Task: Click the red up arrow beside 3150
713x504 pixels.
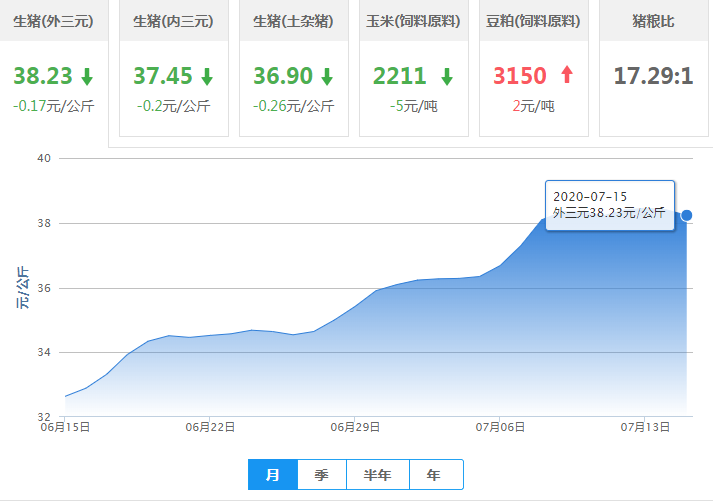Action: 567,76
